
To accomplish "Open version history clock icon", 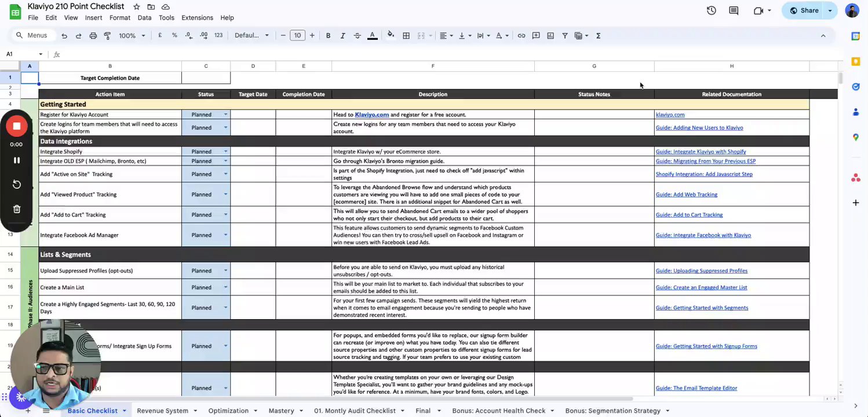I will point(711,10).
